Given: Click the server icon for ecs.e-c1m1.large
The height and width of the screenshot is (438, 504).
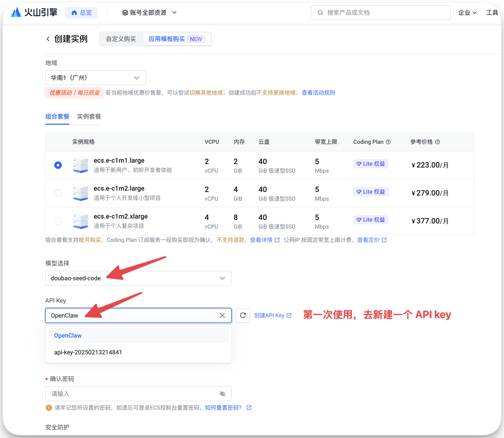Looking at the screenshot, I should 81,165.
